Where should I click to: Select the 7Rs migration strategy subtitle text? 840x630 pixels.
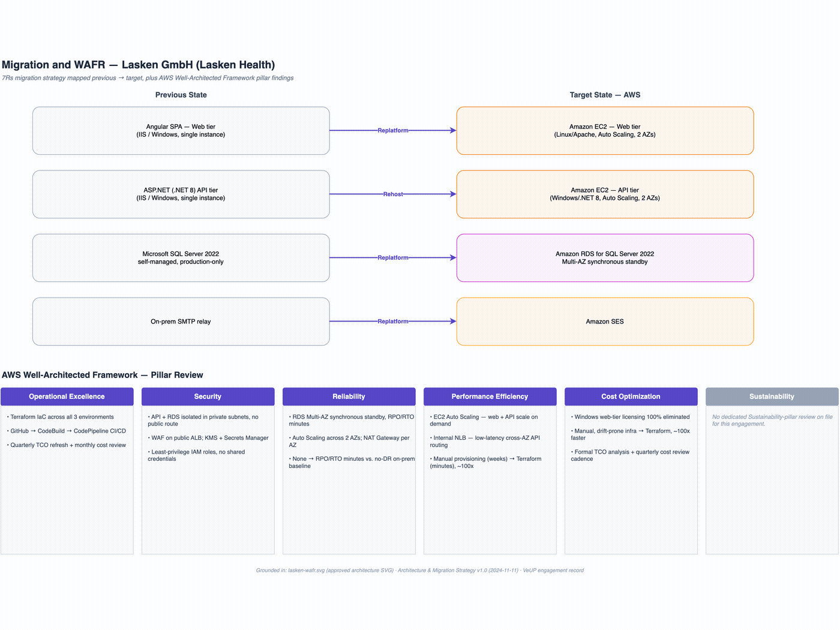[x=148, y=78]
